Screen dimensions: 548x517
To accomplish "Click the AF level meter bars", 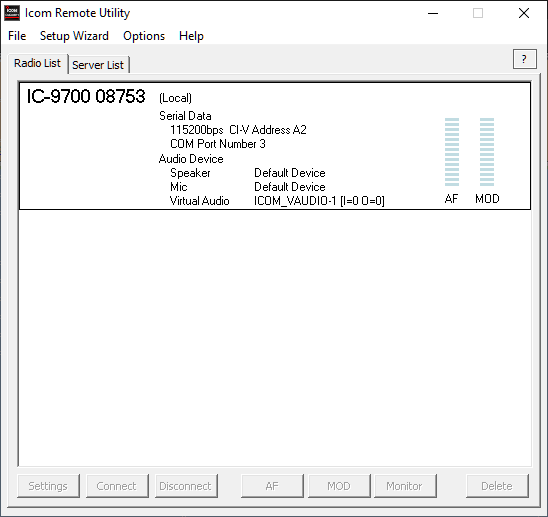I will [452, 152].
